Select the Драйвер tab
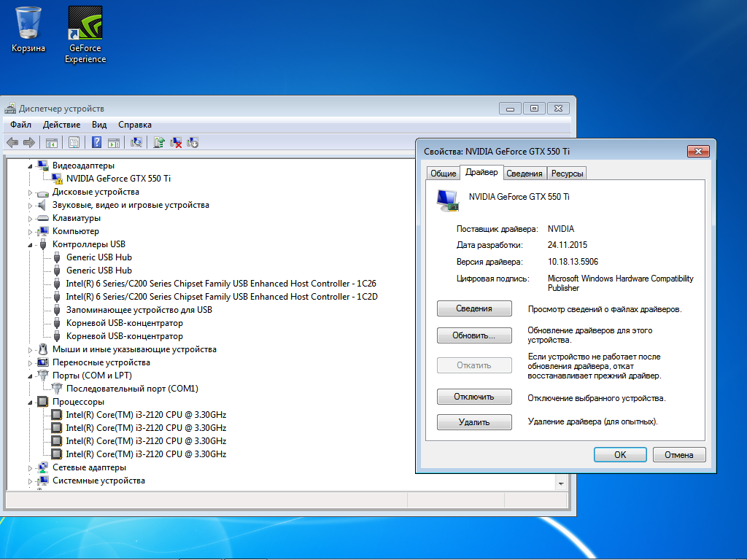Viewport: 747px width, 560px height. pos(481,172)
